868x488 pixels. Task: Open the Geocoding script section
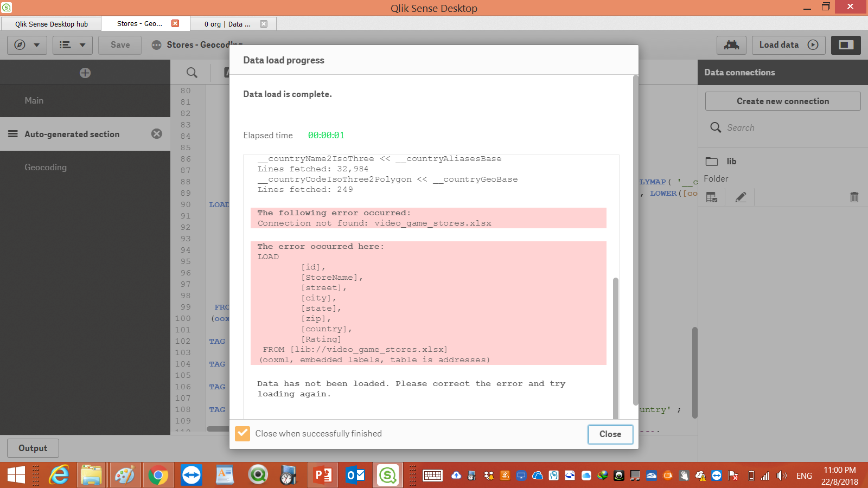click(x=85, y=168)
